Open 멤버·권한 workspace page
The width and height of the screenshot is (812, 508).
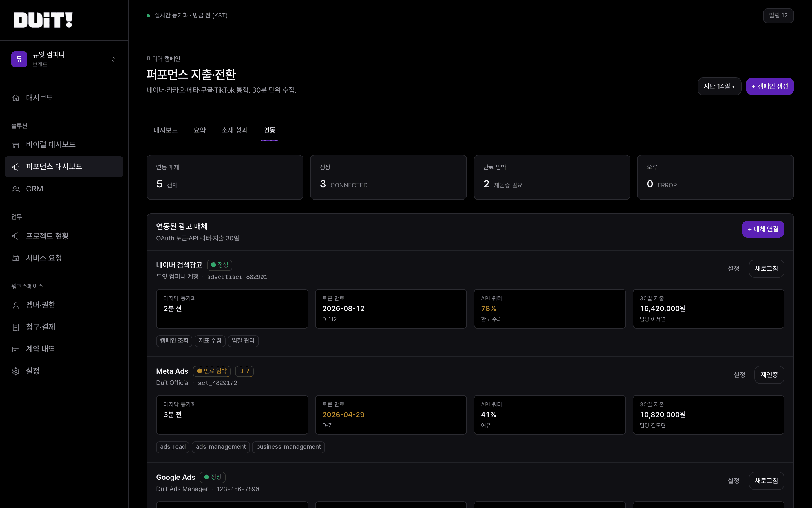pos(64,305)
